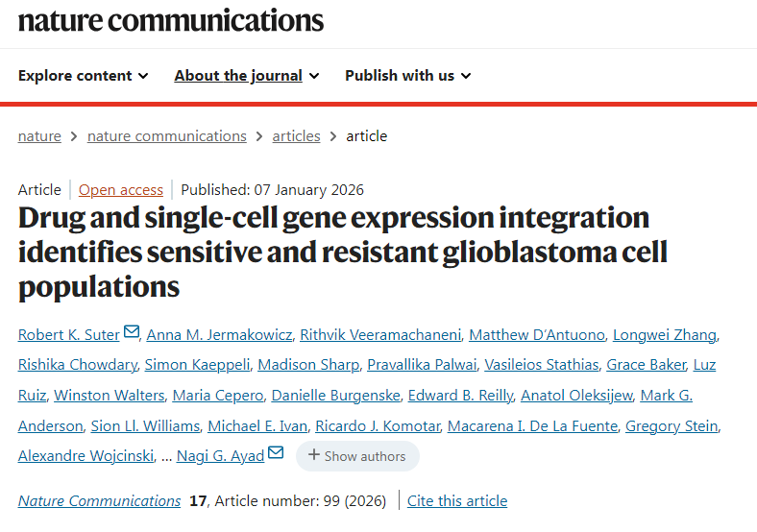
Task: Click the nature communications logo
Action: [171, 20]
